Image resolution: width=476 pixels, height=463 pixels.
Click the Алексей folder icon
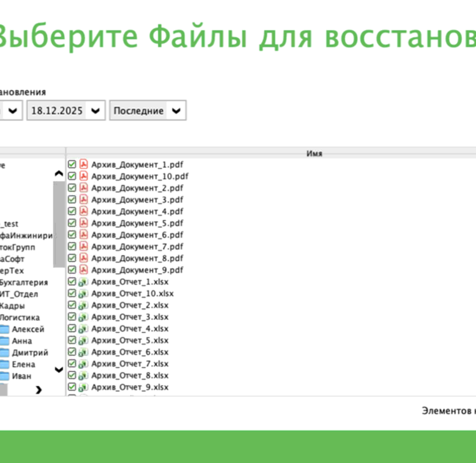coord(4,329)
